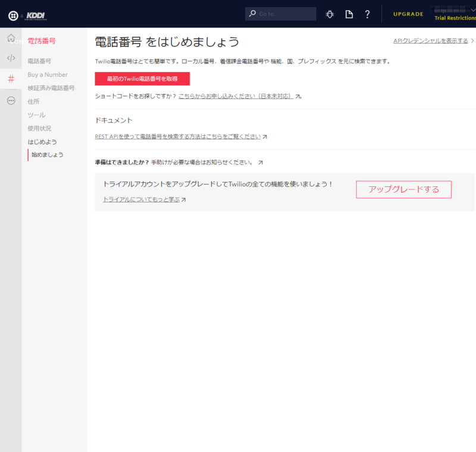
Task: Focus the Go to search field
Action: point(280,14)
